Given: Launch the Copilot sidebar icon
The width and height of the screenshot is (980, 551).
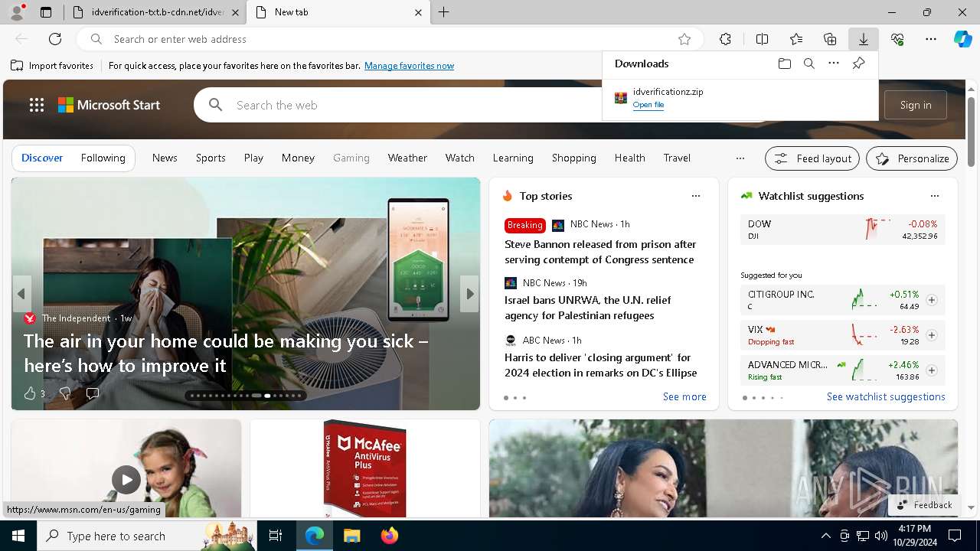Looking at the screenshot, I should point(962,39).
